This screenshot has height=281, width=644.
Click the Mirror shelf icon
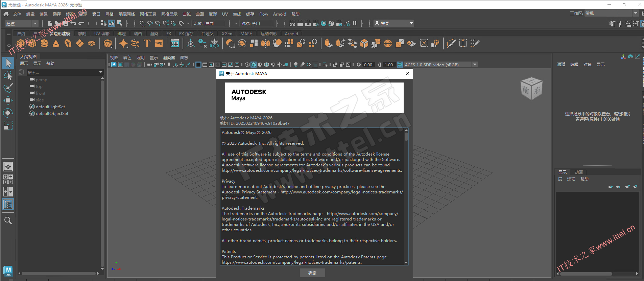pos(265,43)
